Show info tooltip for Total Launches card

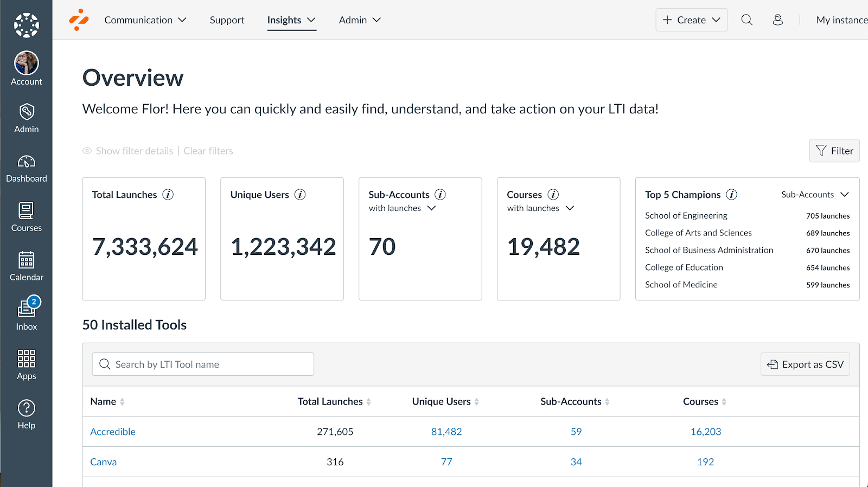coord(168,195)
